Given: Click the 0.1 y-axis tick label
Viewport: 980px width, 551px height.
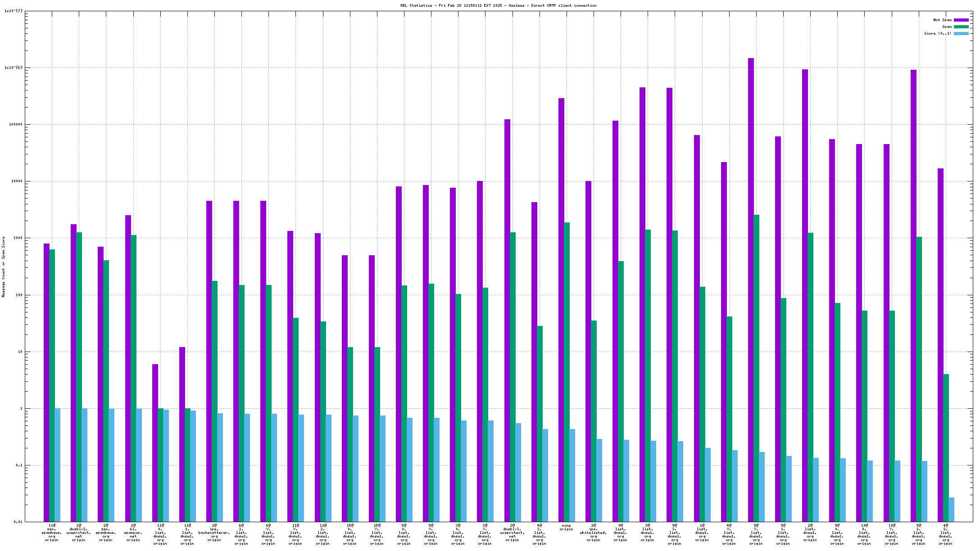Looking at the screenshot, I should pyautogui.click(x=18, y=465).
